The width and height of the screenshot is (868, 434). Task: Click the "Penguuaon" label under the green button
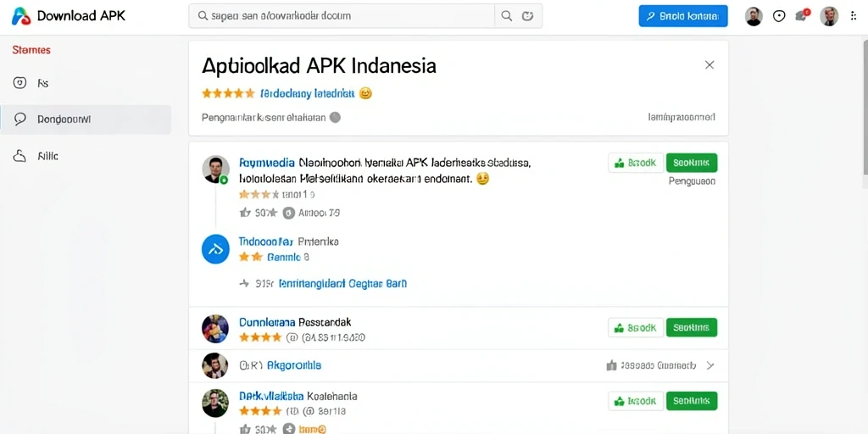[692, 181]
